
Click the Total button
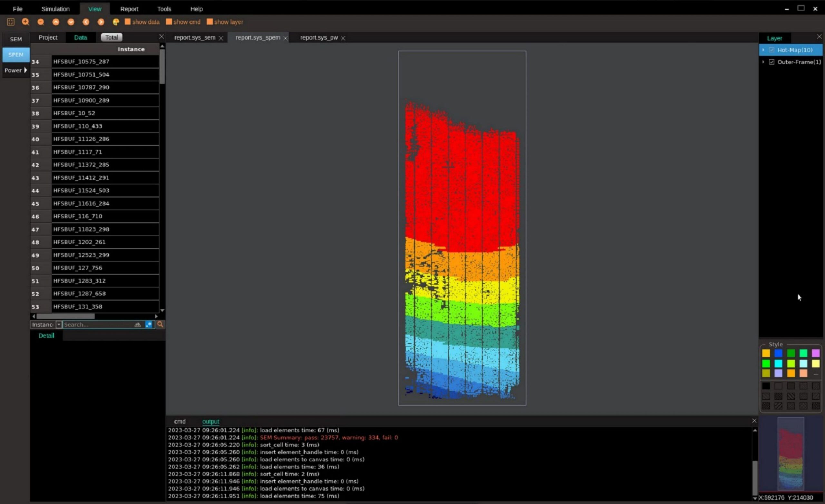(112, 37)
